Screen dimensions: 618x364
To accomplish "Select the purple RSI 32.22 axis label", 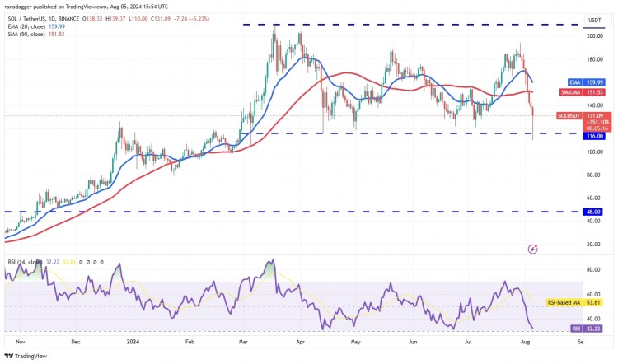I will [x=588, y=329].
